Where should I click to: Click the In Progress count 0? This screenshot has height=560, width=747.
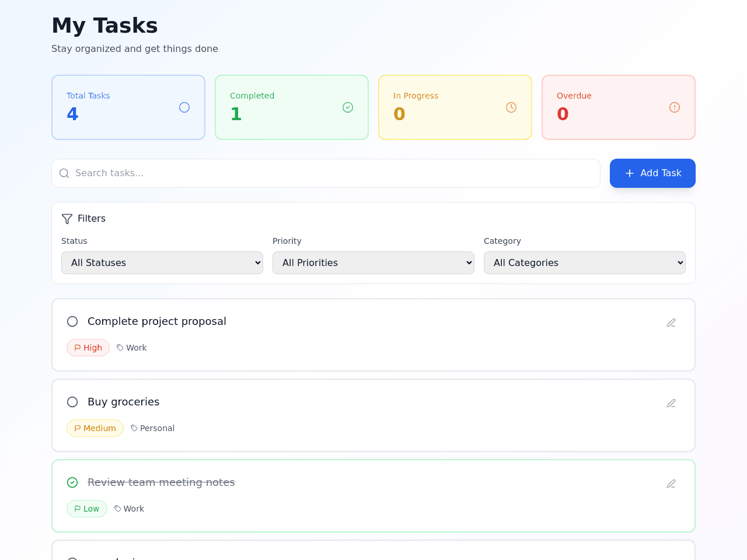pyautogui.click(x=399, y=114)
